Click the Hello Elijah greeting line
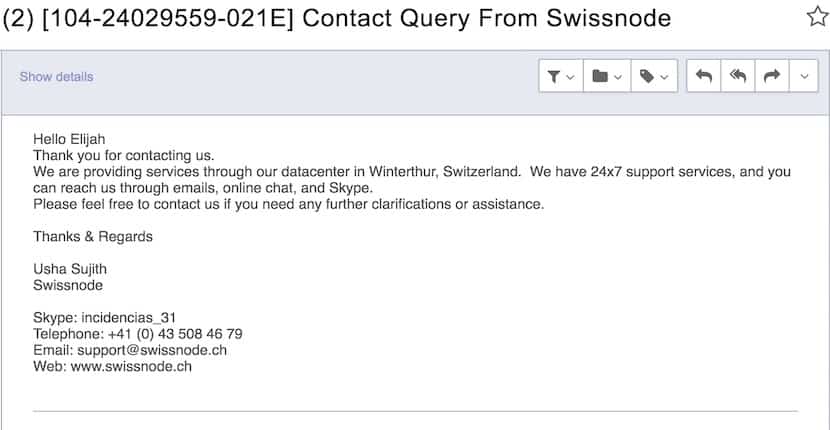 69,139
